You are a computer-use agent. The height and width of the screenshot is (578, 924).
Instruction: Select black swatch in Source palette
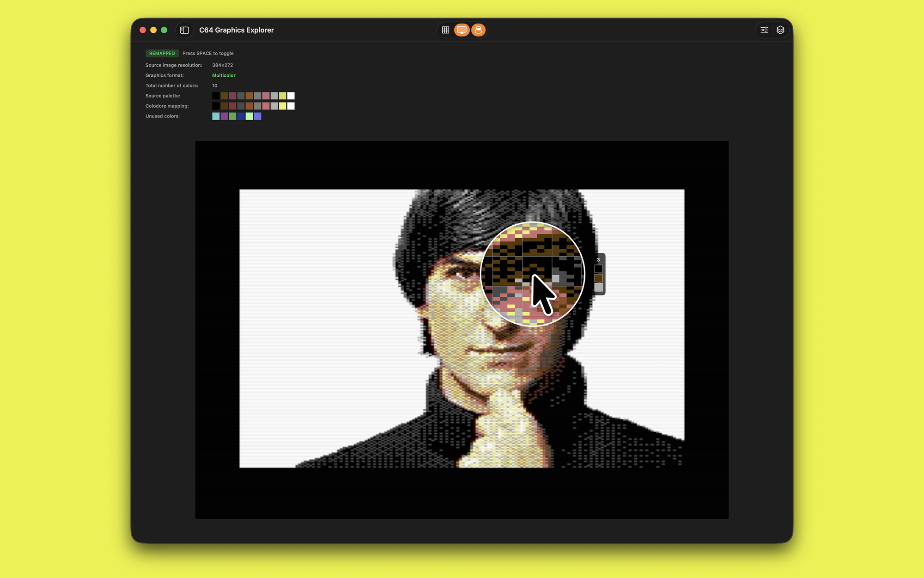(x=216, y=96)
